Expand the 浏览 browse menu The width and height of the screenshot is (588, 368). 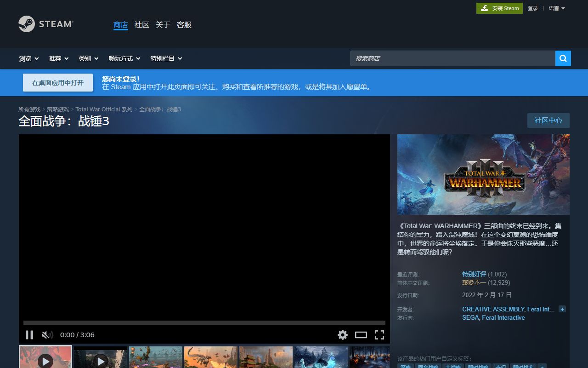click(29, 58)
